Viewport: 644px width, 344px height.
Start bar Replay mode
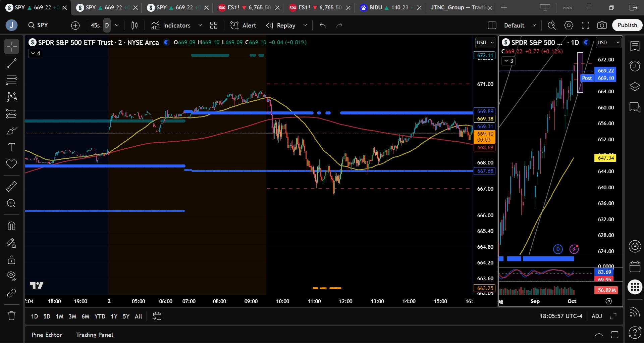(281, 25)
